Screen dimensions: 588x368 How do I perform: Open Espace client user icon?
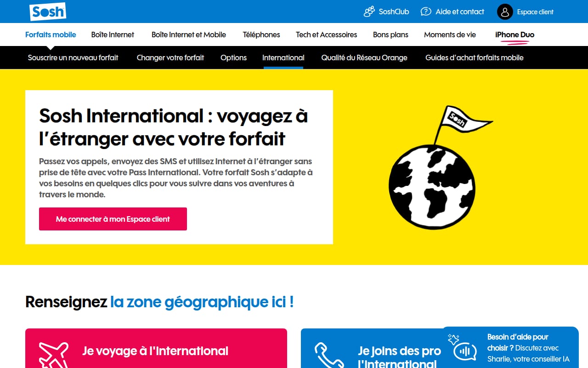pos(505,12)
